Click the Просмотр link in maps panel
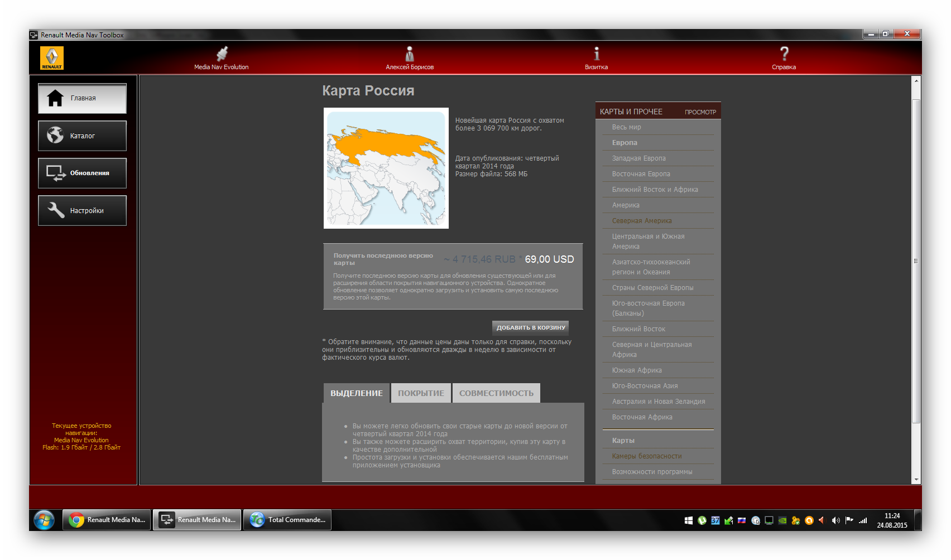Image resolution: width=951 pixels, height=560 pixels. pyautogui.click(x=700, y=112)
